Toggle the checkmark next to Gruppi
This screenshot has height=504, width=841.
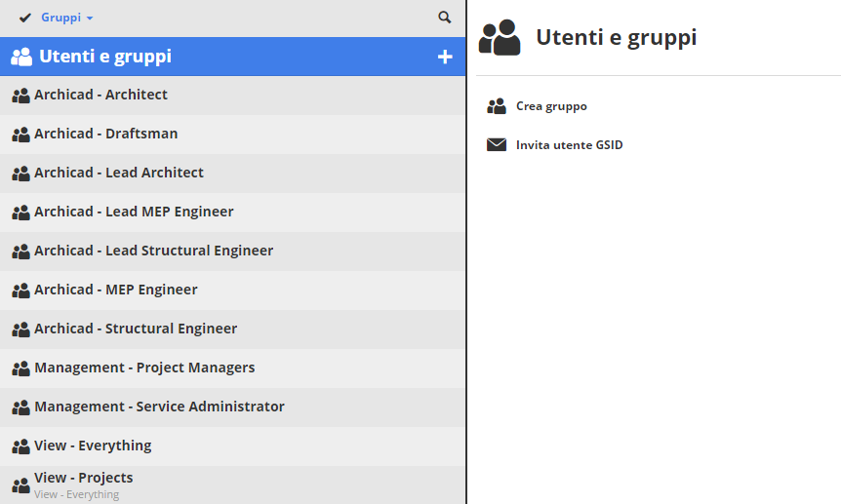tap(25, 18)
